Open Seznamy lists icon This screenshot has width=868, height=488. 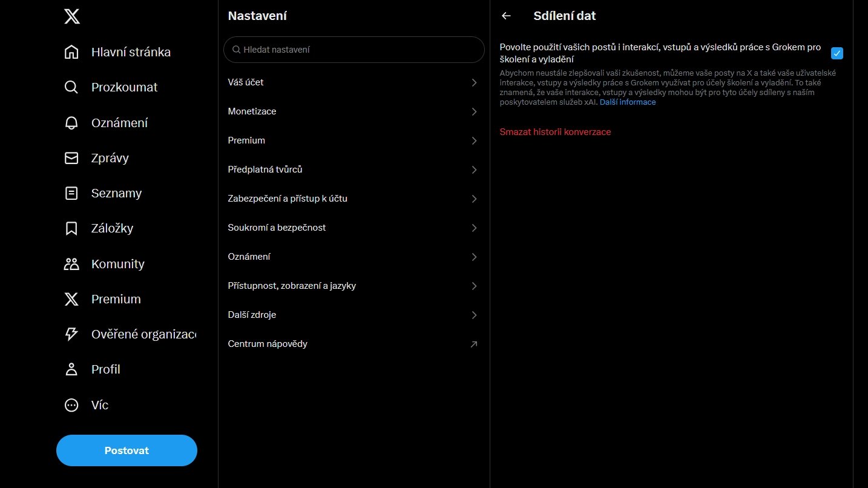[71, 193]
